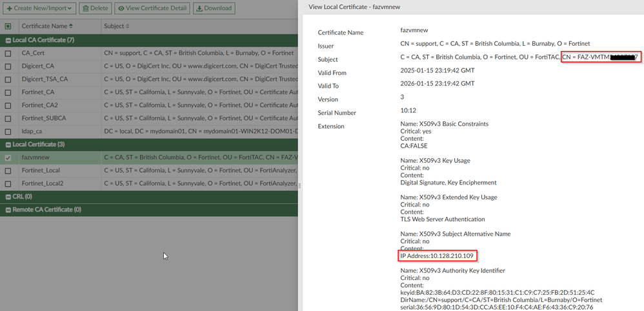This screenshot has height=311, width=644.
Task: Select the Digicert_CA certificate name
Action: (38, 66)
